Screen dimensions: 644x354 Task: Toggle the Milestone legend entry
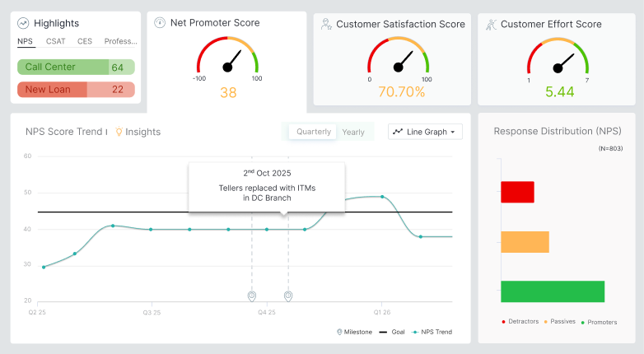355,332
